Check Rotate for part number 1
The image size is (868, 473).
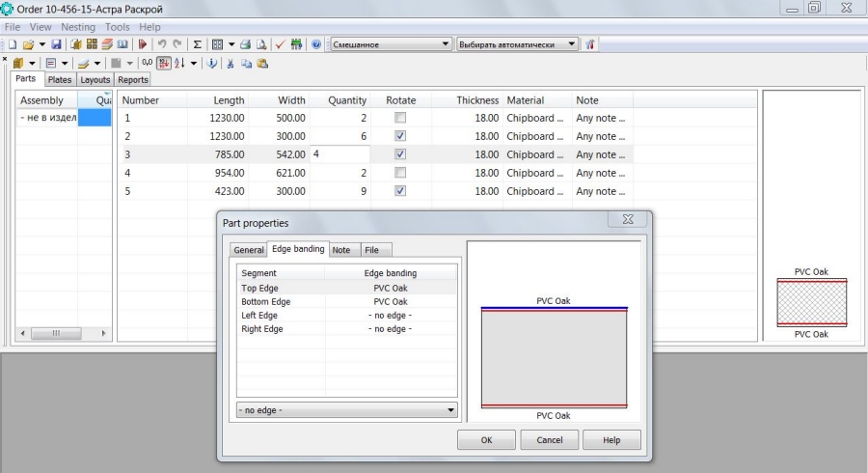400,118
